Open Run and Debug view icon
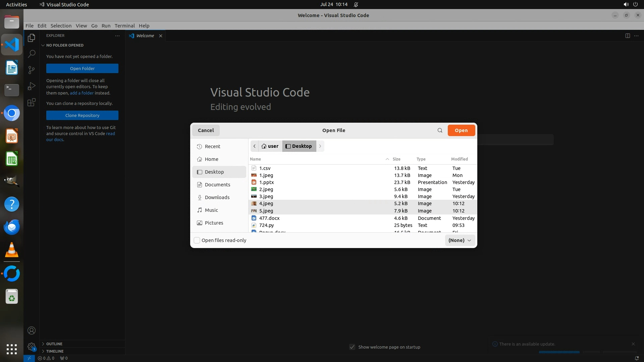The height and width of the screenshot is (362, 644). 32,86
